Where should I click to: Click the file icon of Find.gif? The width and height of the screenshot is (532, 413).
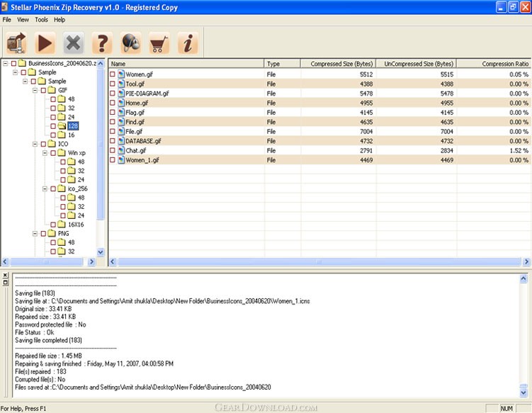click(x=121, y=121)
